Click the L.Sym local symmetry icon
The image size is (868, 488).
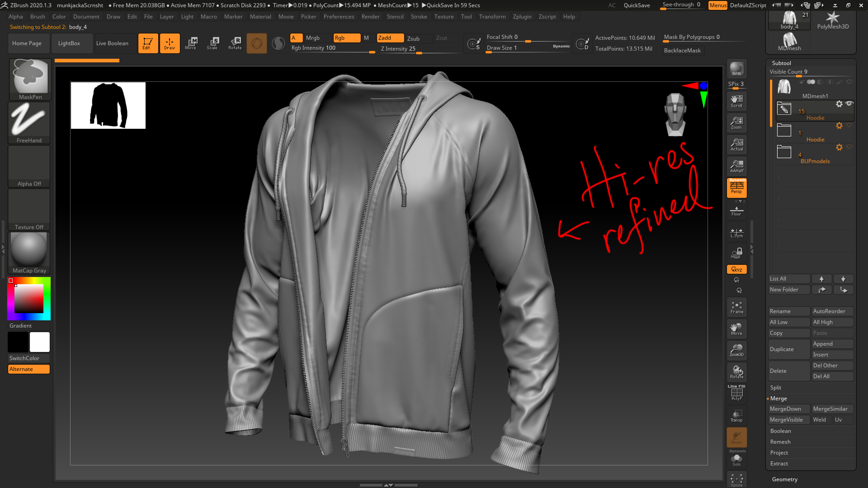pos(737,232)
